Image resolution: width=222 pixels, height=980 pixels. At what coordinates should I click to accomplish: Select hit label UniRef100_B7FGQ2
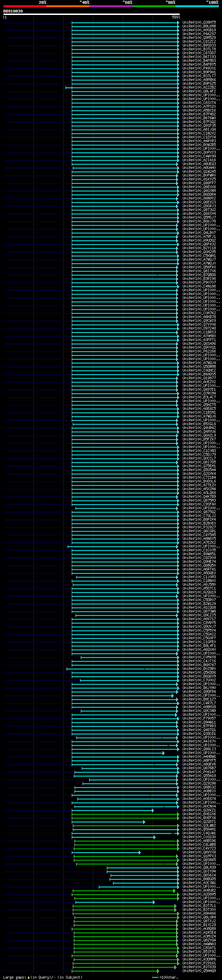click(199, 122)
